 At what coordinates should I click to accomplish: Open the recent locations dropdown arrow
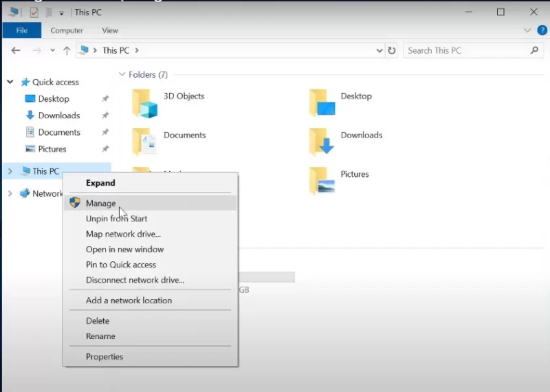pyautogui.click(x=52, y=50)
